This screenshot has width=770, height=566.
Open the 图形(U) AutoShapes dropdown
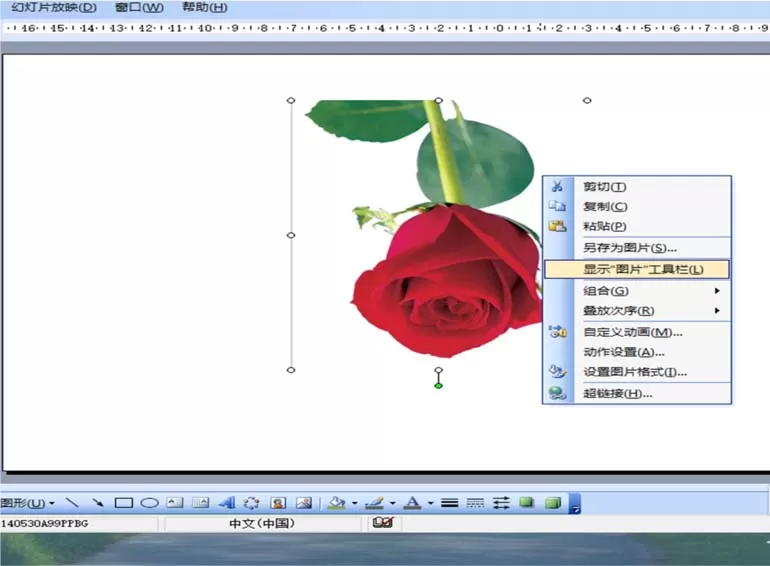point(28,503)
